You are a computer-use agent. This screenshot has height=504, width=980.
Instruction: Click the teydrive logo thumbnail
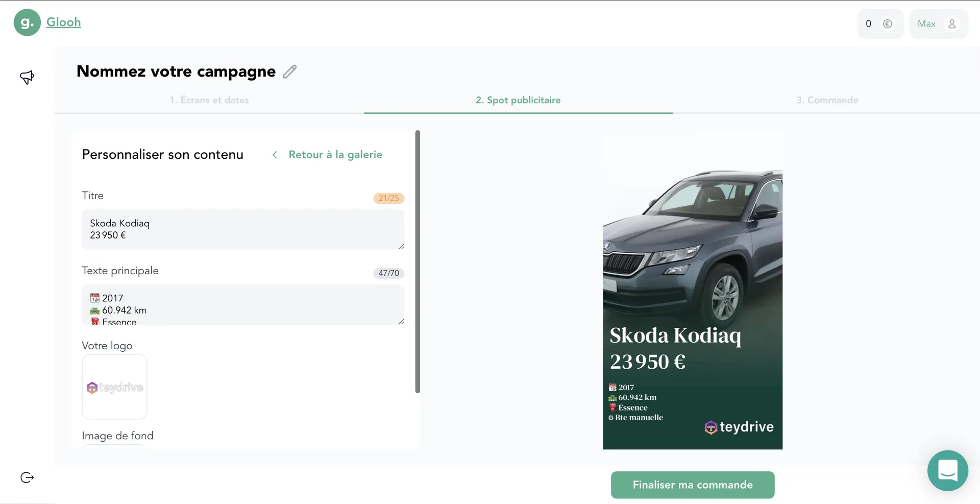114,387
